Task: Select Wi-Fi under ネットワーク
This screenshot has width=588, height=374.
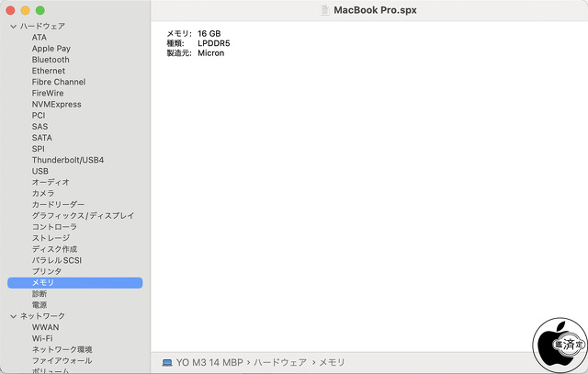Action: click(x=42, y=338)
